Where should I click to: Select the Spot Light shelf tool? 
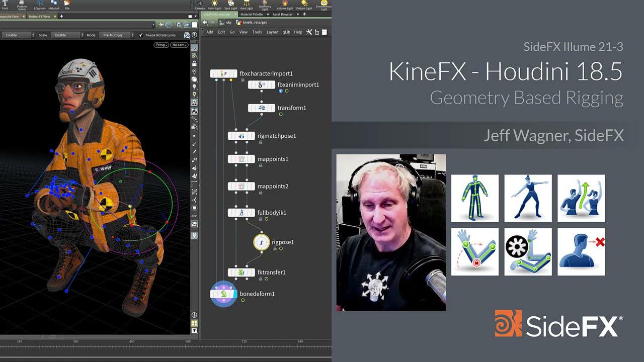231,5
